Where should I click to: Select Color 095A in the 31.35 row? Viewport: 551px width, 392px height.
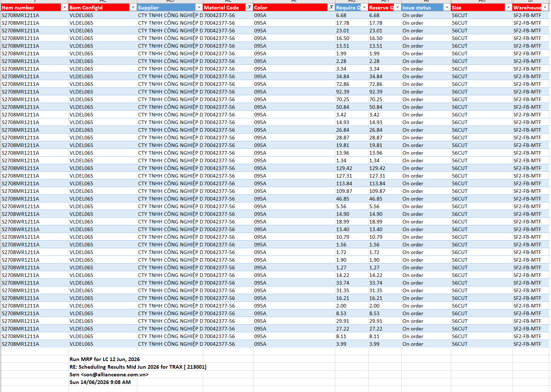point(294,290)
